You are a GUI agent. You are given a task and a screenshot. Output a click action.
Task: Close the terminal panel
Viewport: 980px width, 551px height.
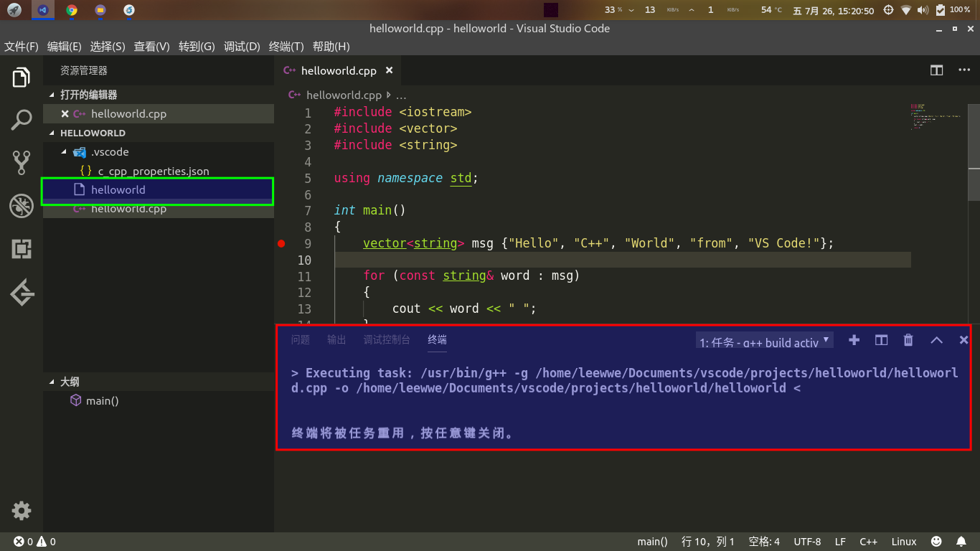(964, 340)
